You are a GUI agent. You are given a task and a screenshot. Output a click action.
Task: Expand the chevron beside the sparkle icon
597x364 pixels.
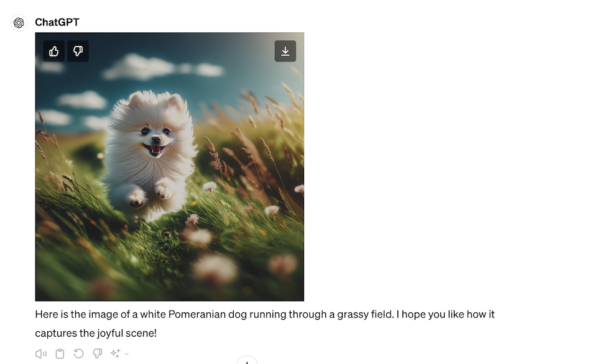127,353
